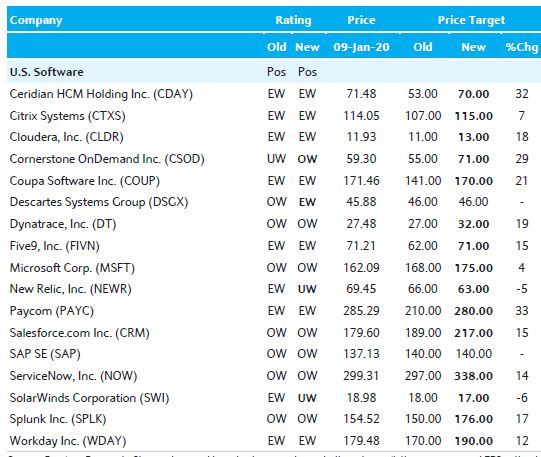Select Workday new target 190.00
541x457 pixels.
(474, 441)
